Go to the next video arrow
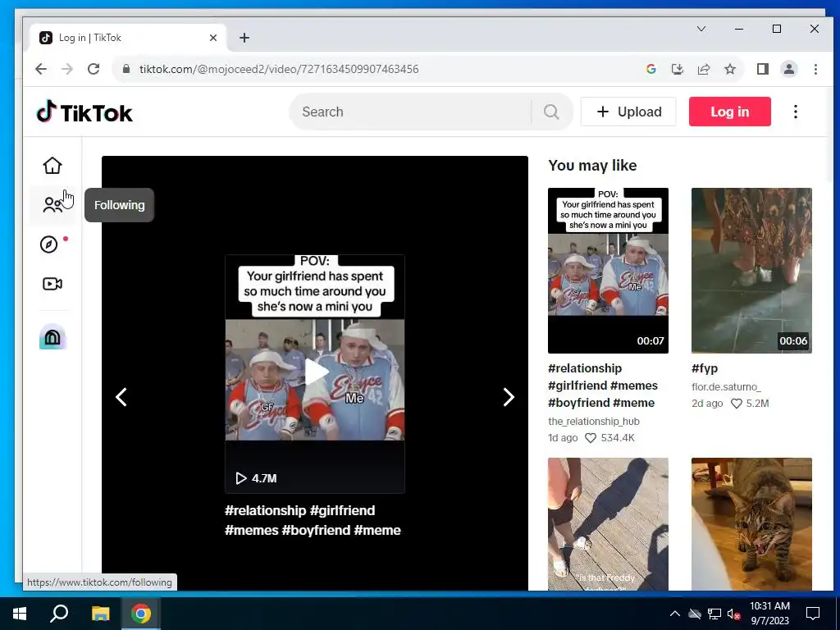Screen dimensions: 840x630 click(509, 397)
